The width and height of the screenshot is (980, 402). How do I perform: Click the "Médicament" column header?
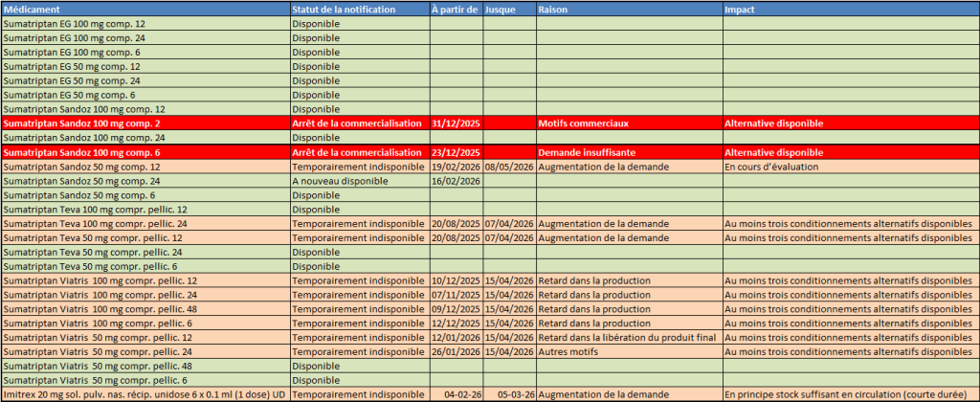click(29, 9)
